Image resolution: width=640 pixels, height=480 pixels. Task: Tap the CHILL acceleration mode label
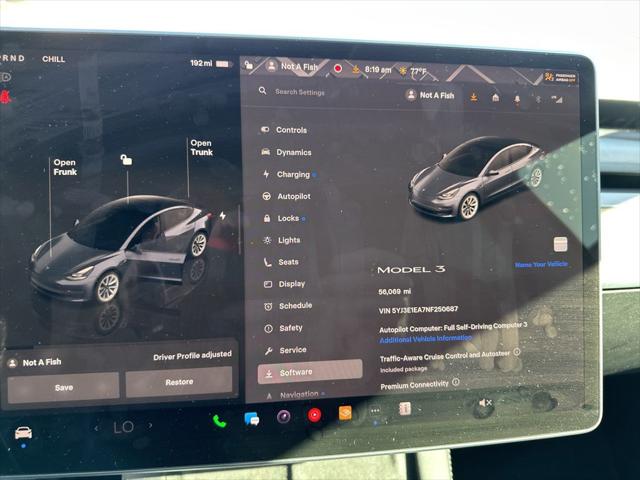click(x=53, y=59)
